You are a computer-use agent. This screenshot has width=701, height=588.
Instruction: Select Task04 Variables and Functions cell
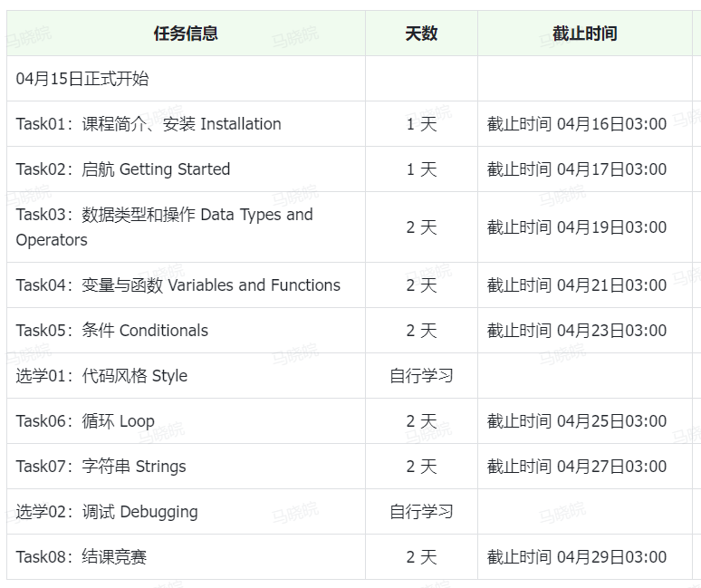point(186,284)
